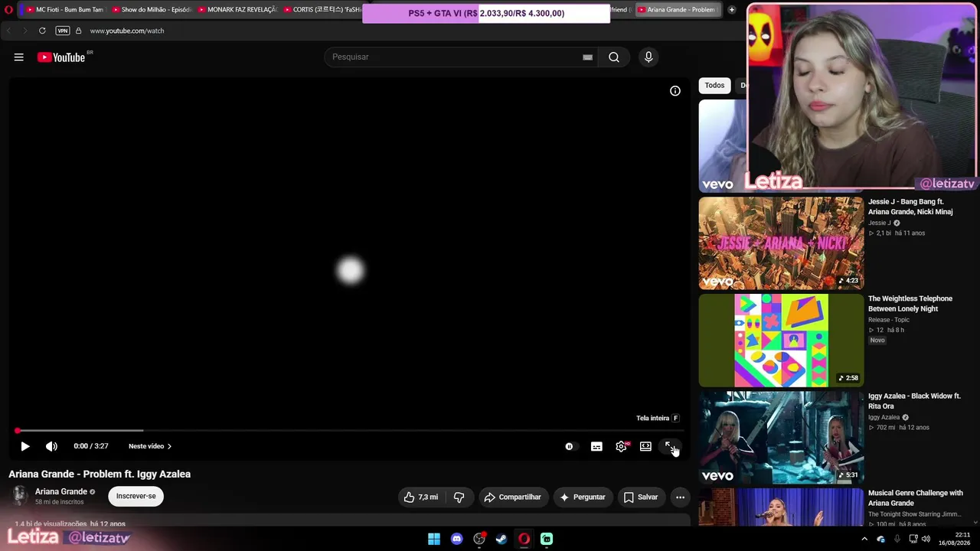980x551 pixels.
Task: Click the Perguntar button
Action: [583, 497]
